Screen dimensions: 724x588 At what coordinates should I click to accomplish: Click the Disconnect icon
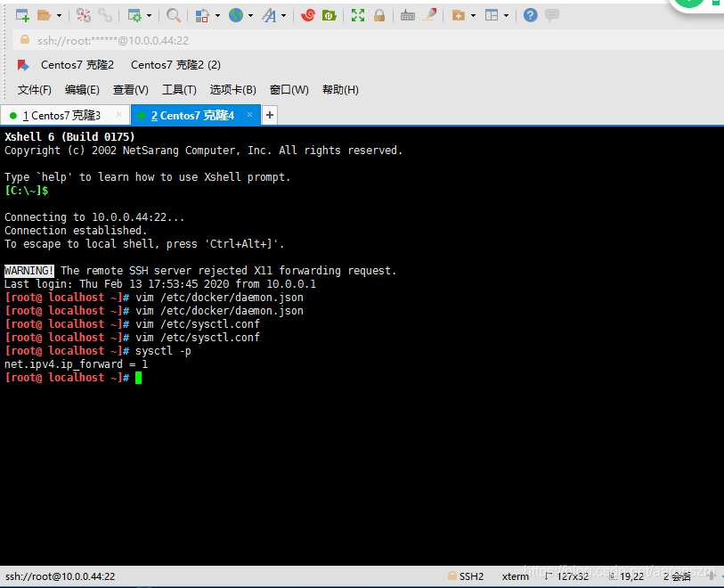click(84, 15)
